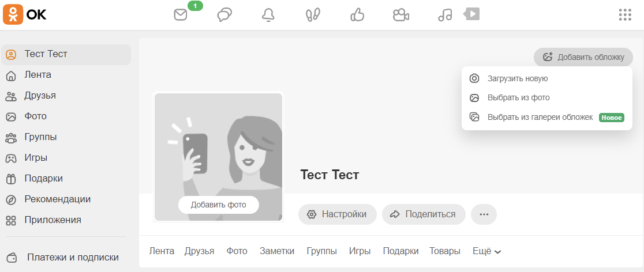644x272 pixels.
Task: Open the music note icon
Action: point(445,15)
